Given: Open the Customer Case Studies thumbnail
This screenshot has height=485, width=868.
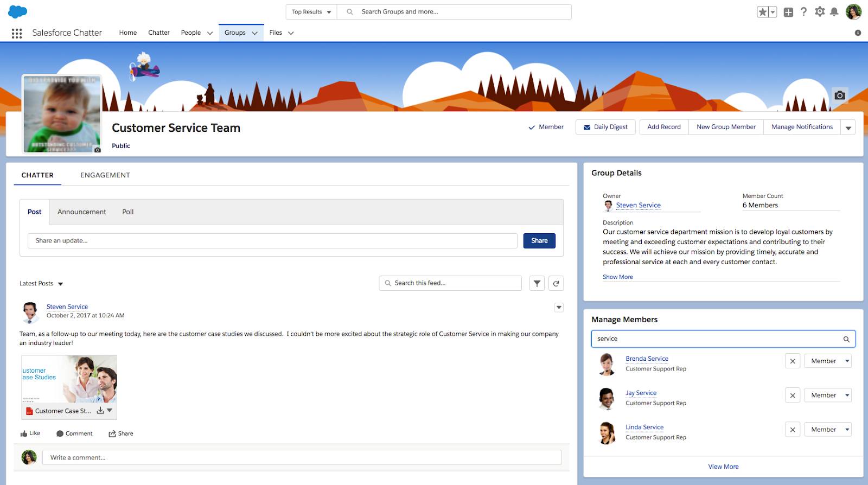Looking at the screenshot, I should point(69,379).
